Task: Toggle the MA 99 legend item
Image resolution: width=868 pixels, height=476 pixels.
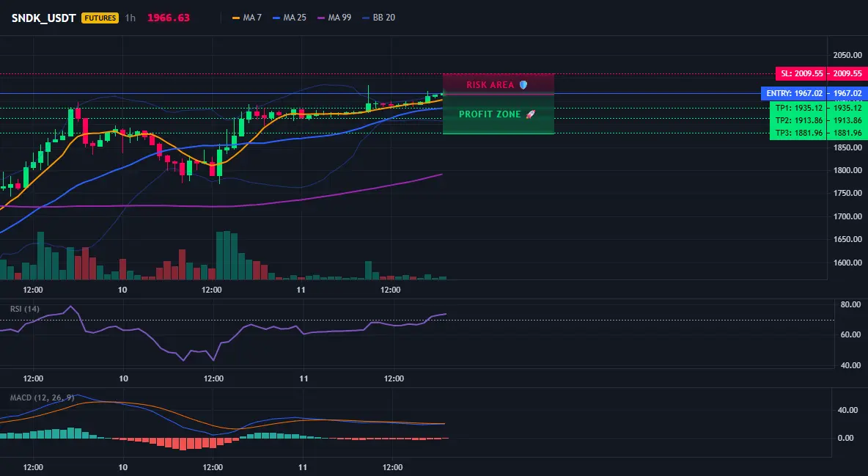Action: coord(334,18)
